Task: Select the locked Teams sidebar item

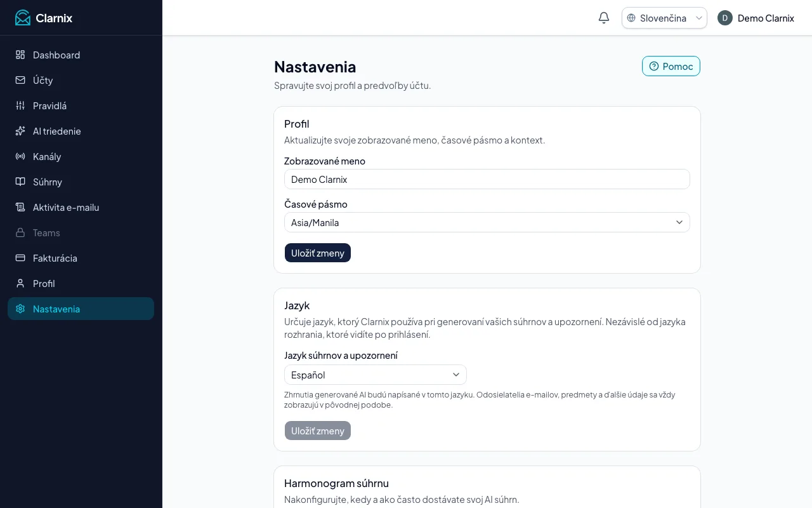Action: click(81, 232)
